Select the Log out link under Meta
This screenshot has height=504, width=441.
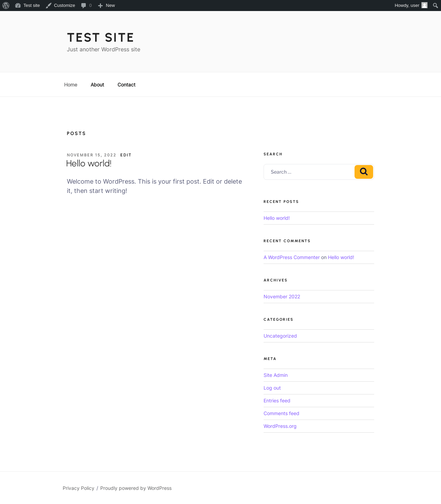click(x=272, y=388)
